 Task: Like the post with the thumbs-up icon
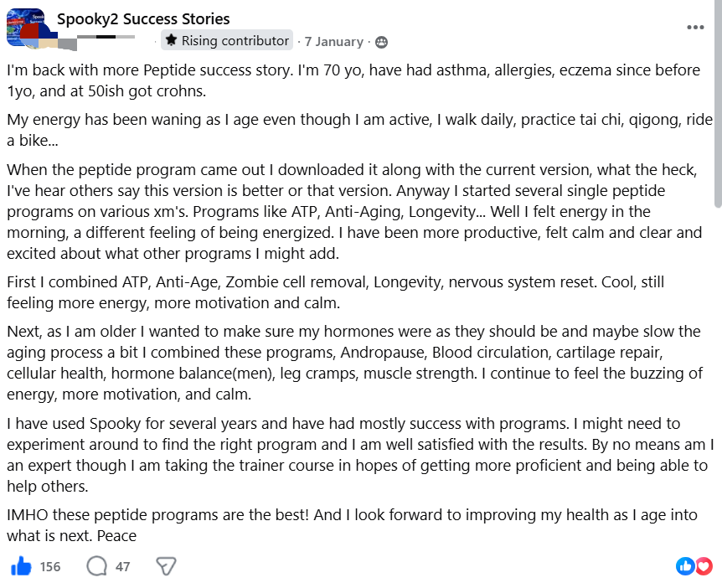[x=21, y=566]
